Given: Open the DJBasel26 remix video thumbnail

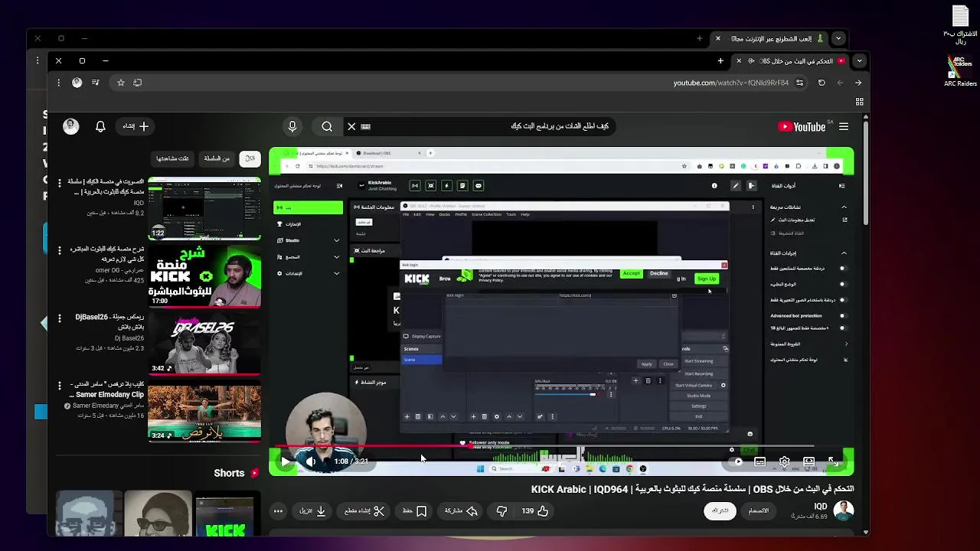Looking at the screenshot, I should (x=204, y=343).
